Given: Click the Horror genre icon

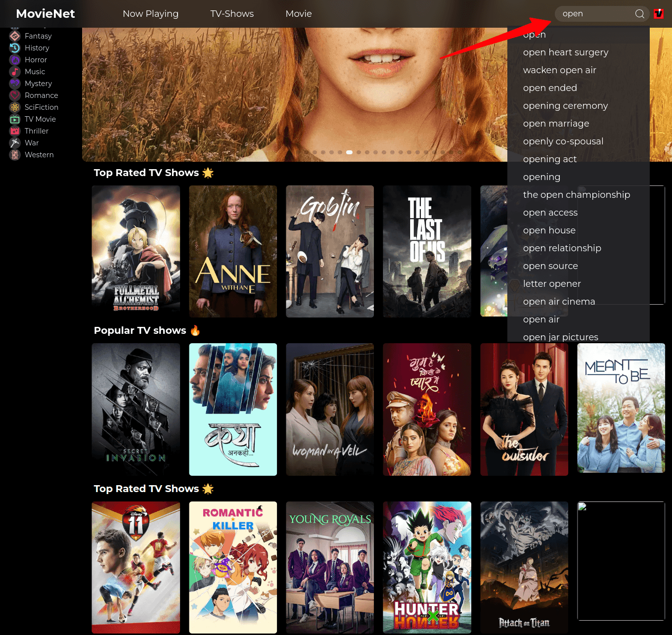Looking at the screenshot, I should pos(15,60).
